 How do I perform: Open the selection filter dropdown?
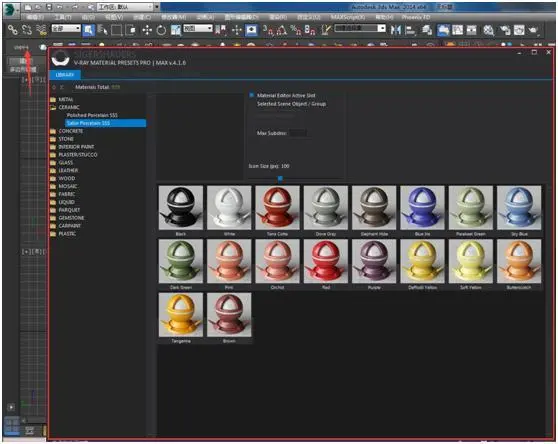(x=66, y=28)
